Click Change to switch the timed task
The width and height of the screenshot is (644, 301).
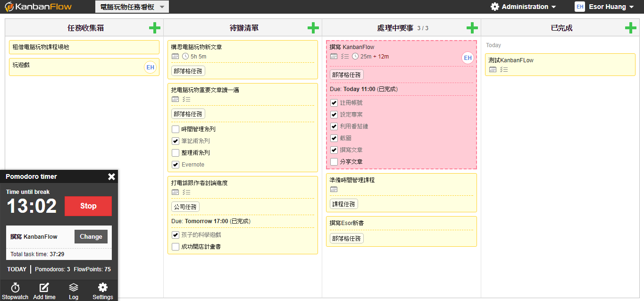coord(91,236)
